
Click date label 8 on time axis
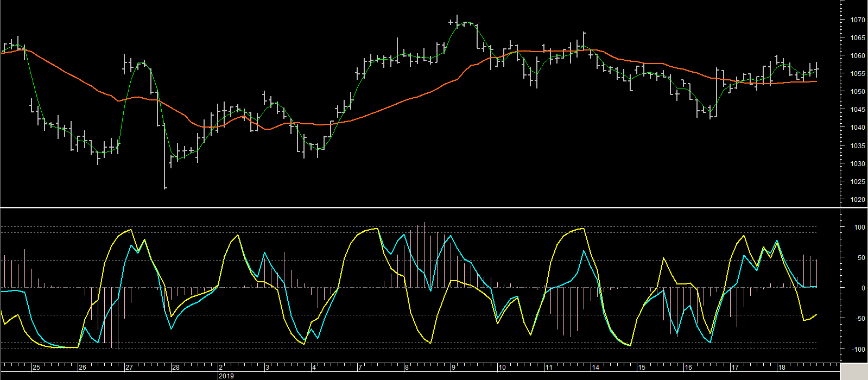pos(407,368)
